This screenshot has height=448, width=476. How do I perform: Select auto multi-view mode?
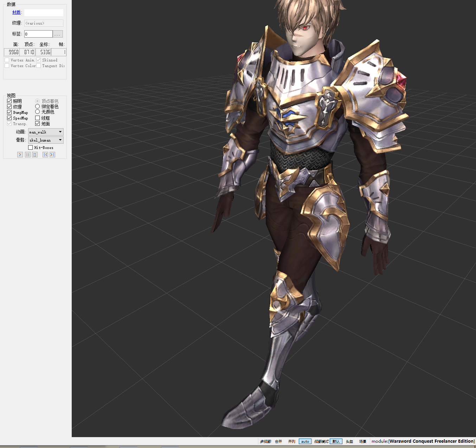[305, 442]
